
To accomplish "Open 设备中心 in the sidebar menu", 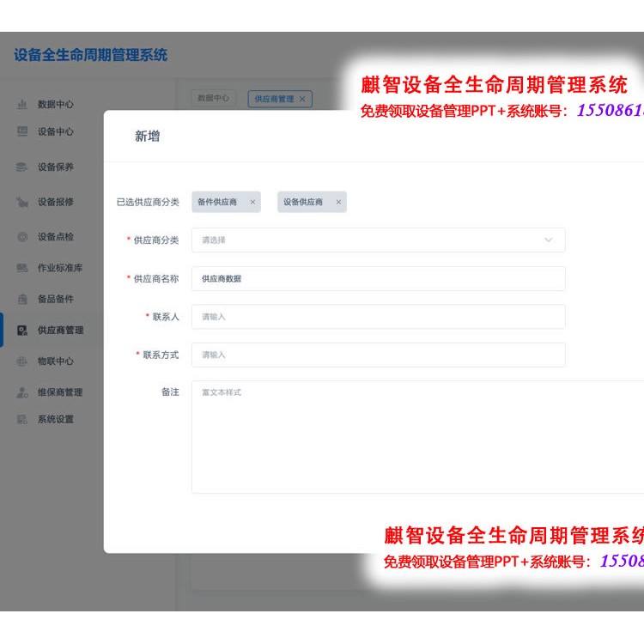I will coord(56,131).
